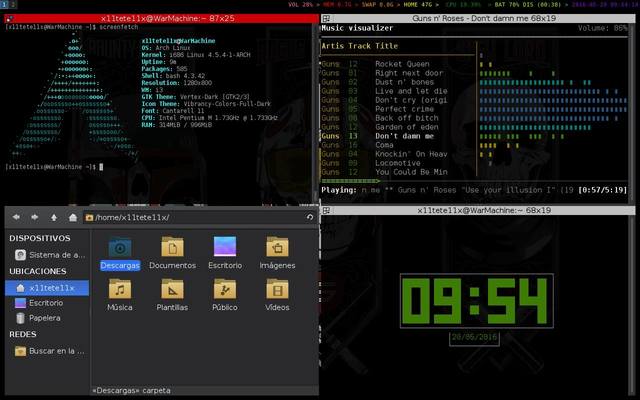Select Escritorio in sidebar locations
The image size is (640, 400).
click(47, 303)
